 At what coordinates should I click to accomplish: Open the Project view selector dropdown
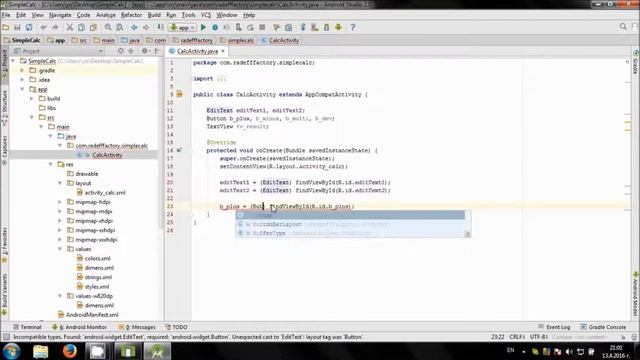(58, 51)
